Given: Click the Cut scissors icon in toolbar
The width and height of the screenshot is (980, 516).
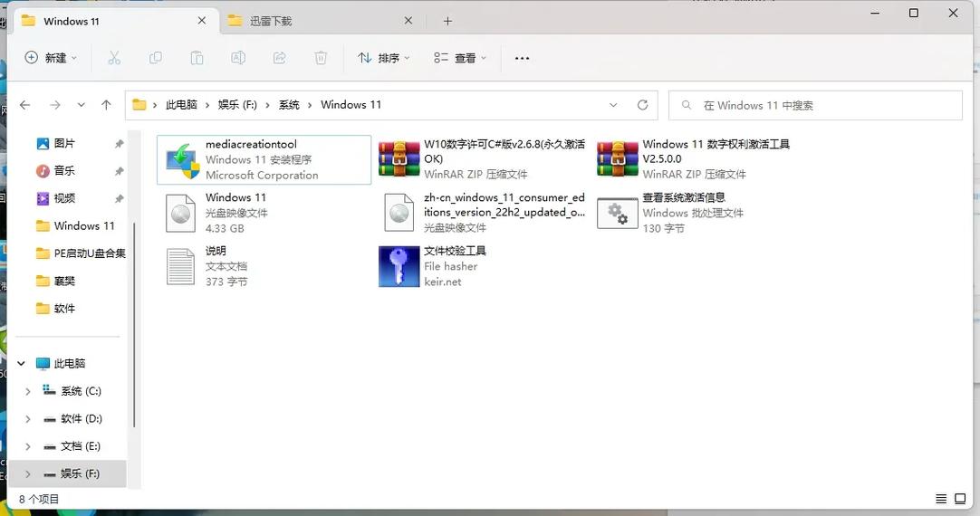Looking at the screenshot, I should point(114,58).
